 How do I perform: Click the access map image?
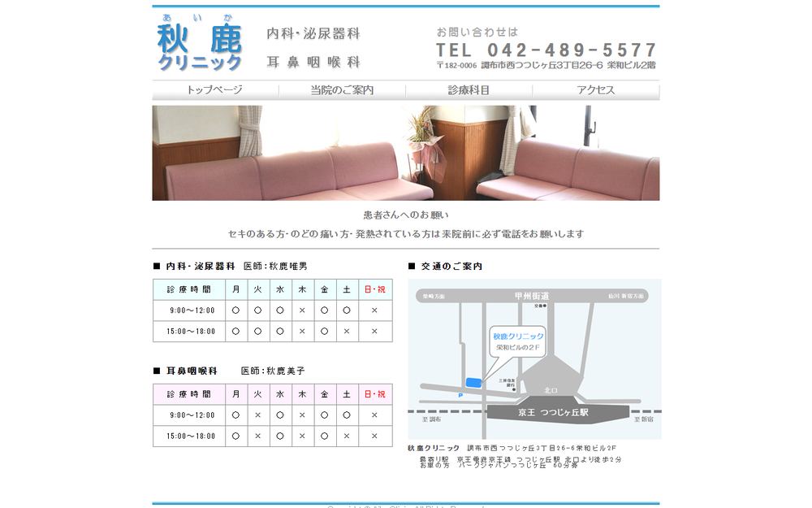click(534, 359)
